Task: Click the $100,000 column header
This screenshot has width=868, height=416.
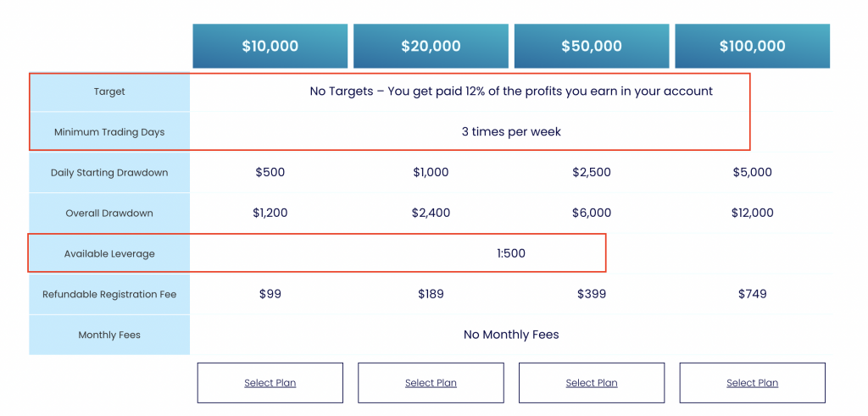Action: pyautogui.click(x=753, y=46)
